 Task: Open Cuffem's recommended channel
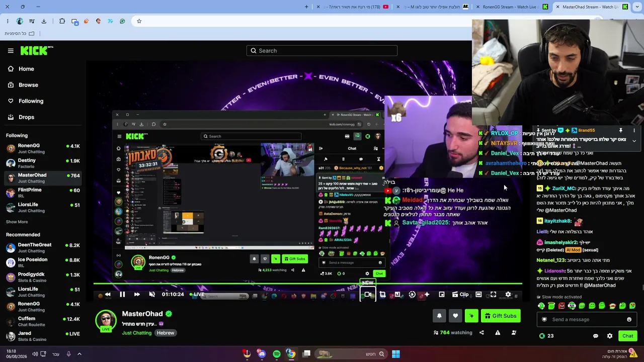click(43, 321)
